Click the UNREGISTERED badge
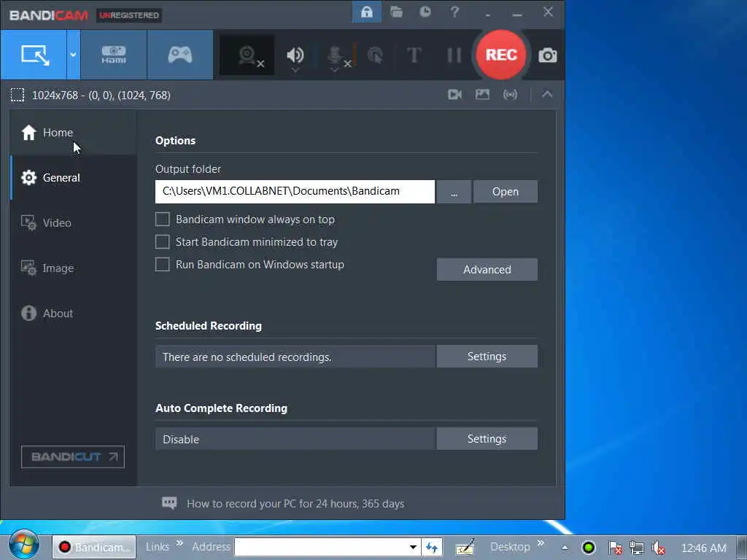 click(x=129, y=15)
